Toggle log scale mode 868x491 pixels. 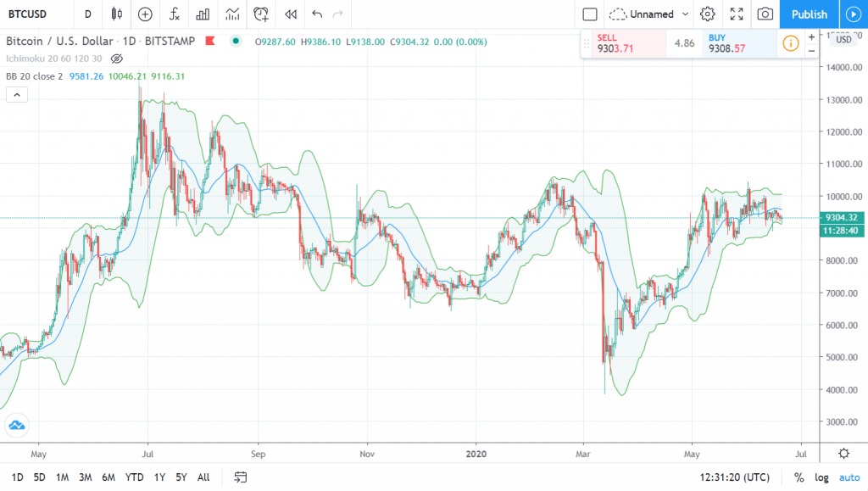(x=821, y=477)
